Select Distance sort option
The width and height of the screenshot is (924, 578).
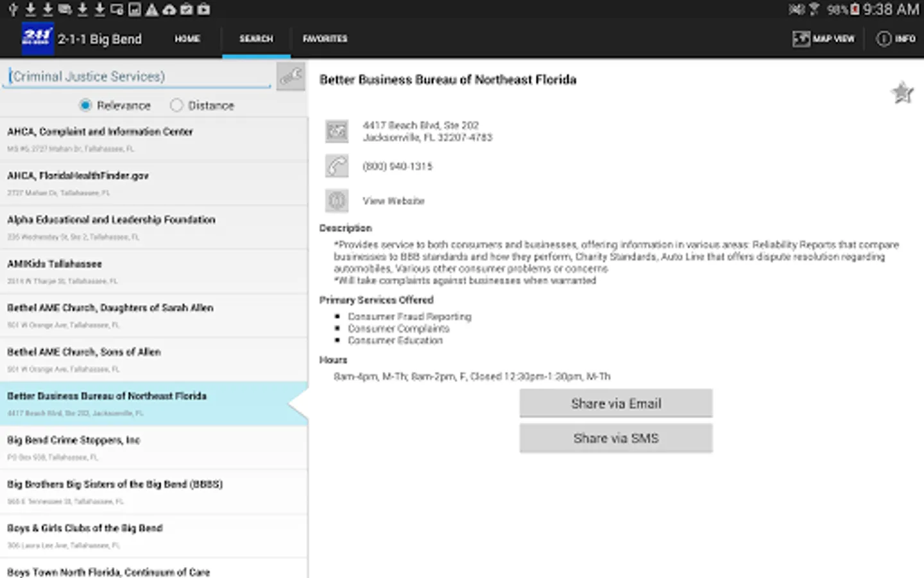202,105
